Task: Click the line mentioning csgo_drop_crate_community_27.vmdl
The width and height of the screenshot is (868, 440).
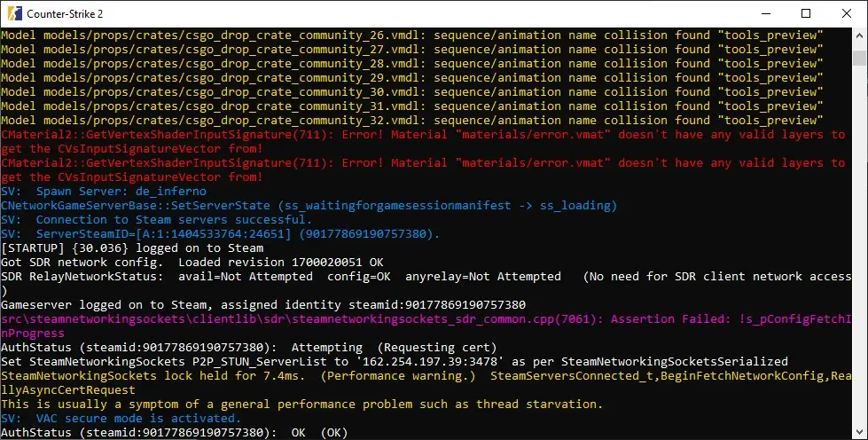Action: (x=412, y=50)
